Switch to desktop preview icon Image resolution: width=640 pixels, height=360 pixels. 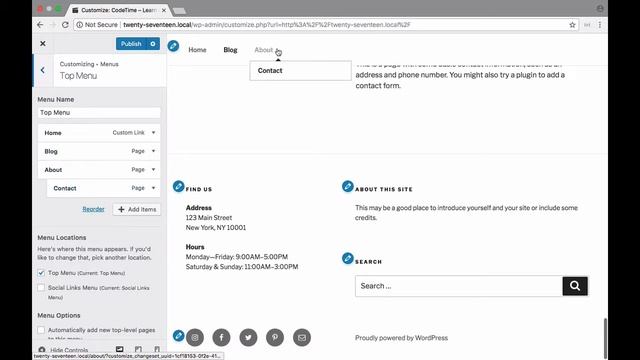[x=120, y=349]
